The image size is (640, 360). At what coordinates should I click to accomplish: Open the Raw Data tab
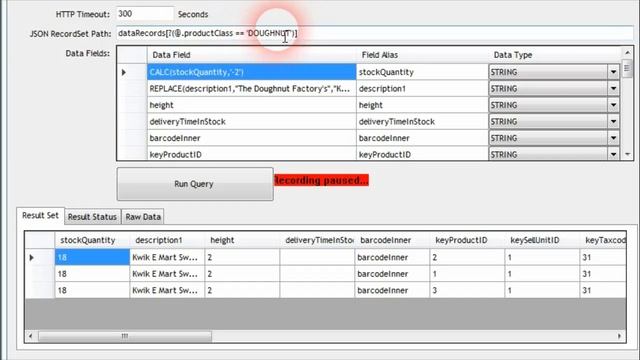[143, 217]
